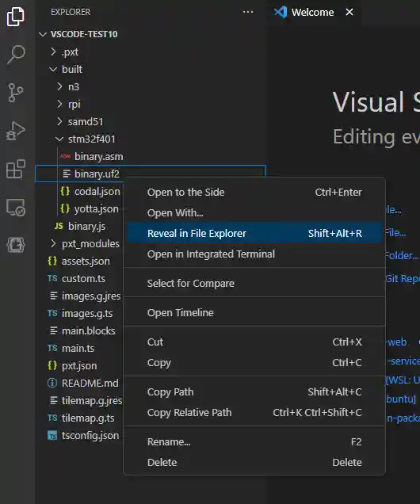Close the Welcome tab
Screen dimensions: 420x504
[349, 12]
